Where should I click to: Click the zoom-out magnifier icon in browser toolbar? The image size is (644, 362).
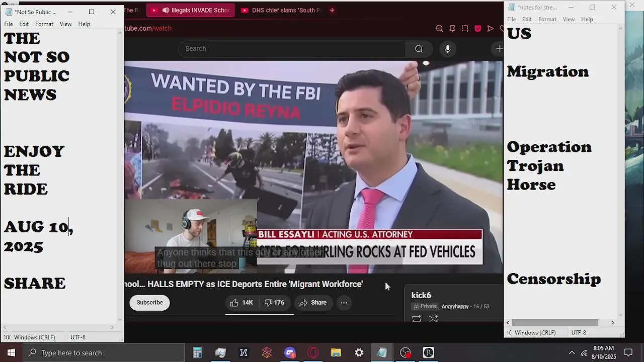point(439,29)
